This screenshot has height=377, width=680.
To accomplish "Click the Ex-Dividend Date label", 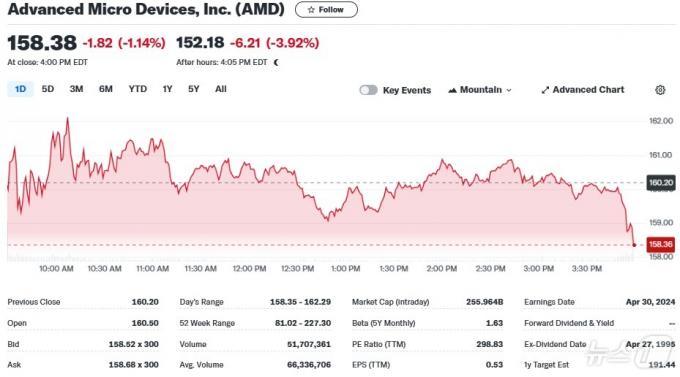I will point(555,344).
